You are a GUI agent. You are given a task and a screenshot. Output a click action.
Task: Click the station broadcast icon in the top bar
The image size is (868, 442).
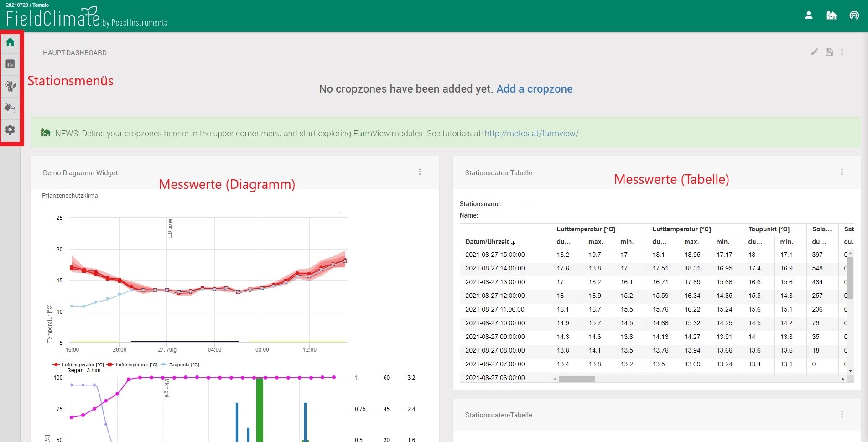tap(854, 16)
